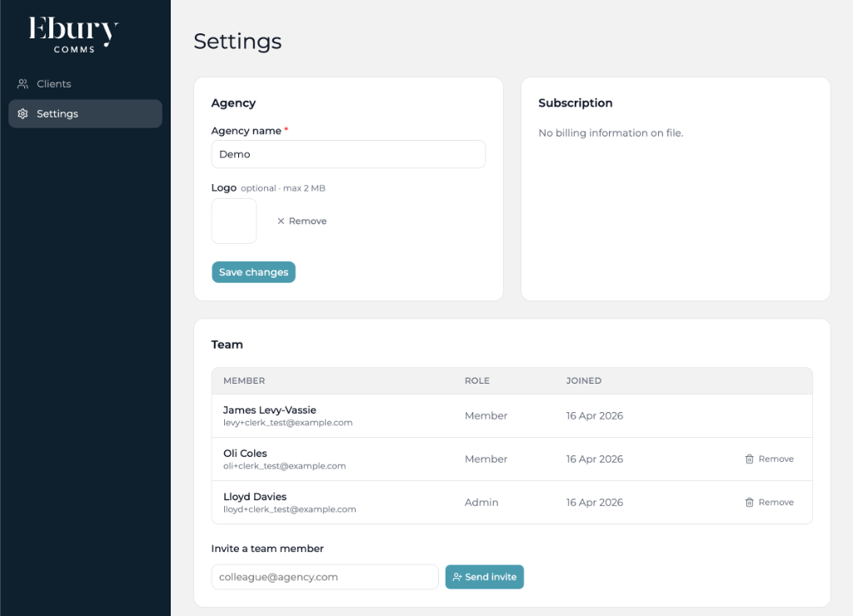
Task: Select the name Oli Coles
Action: 245,454
